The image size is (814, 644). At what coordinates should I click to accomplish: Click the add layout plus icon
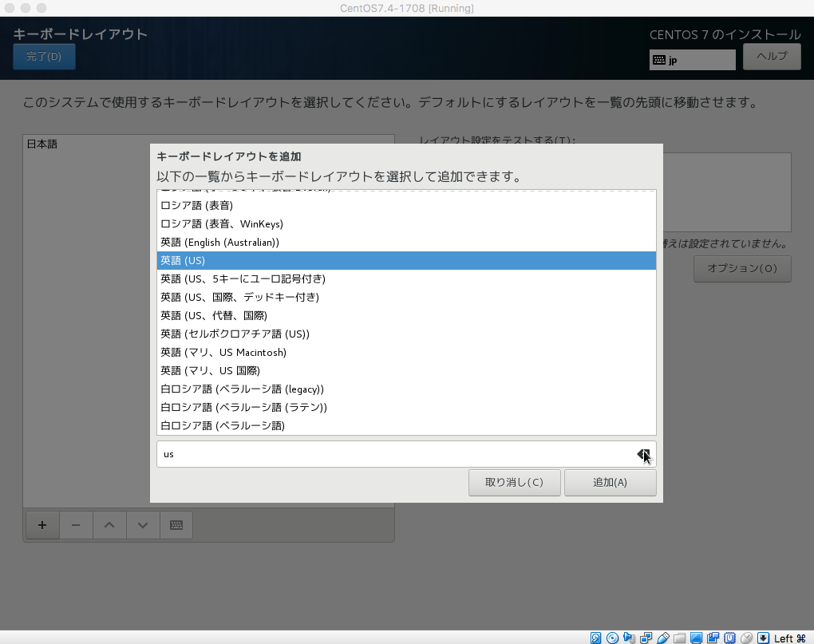pyautogui.click(x=42, y=524)
